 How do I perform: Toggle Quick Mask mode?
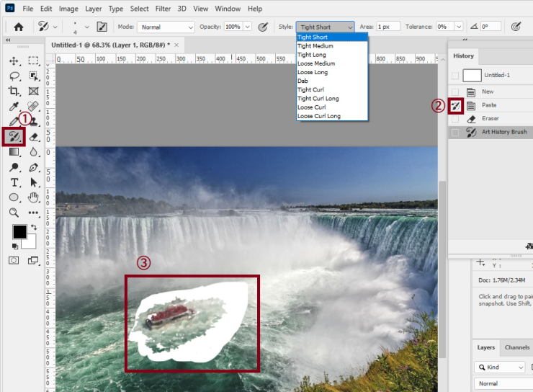(x=14, y=260)
